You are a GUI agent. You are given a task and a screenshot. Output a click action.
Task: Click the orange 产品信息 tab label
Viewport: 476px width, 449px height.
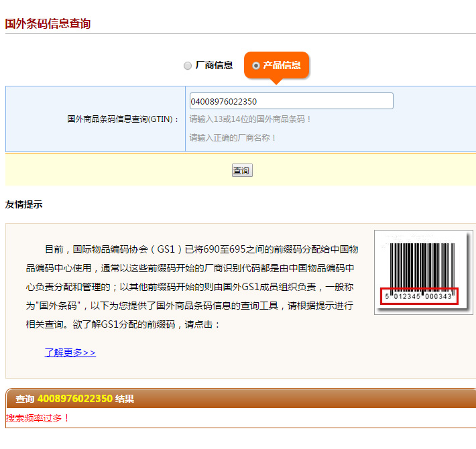click(282, 65)
